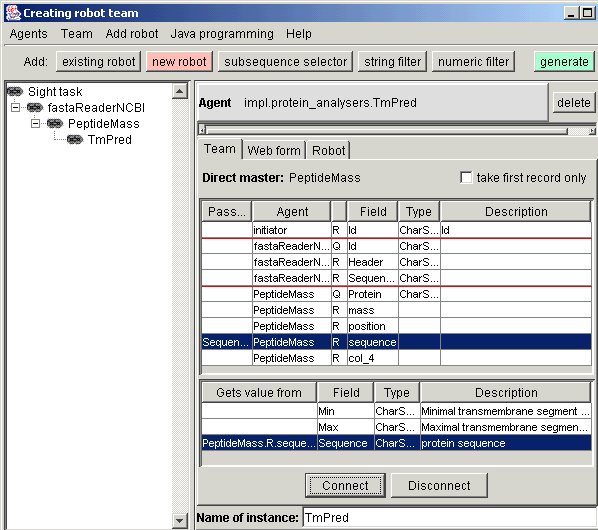Open the Java programming menu
Image resolution: width=598 pixels, height=530 pixels.
pos(222,34)
